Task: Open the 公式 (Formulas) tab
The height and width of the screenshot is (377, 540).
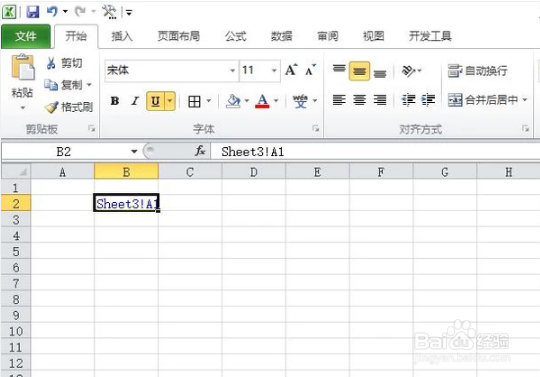Action: coord(236,36)
